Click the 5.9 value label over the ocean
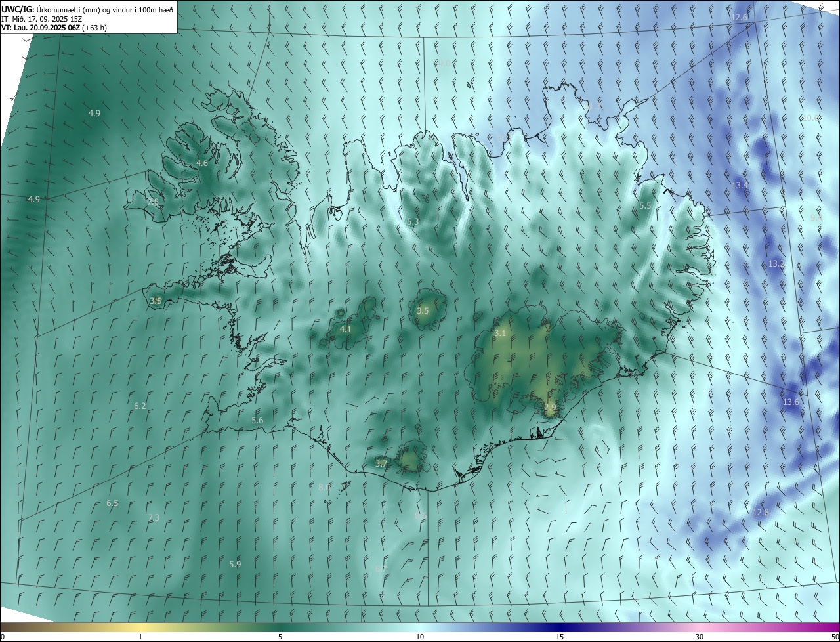This screenshot has width=840, height=642. click(x=235, y=563)
